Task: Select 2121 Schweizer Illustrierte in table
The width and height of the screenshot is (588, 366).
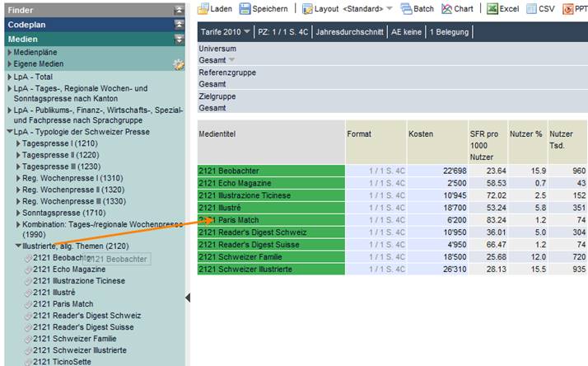Action: coord(271,270)
